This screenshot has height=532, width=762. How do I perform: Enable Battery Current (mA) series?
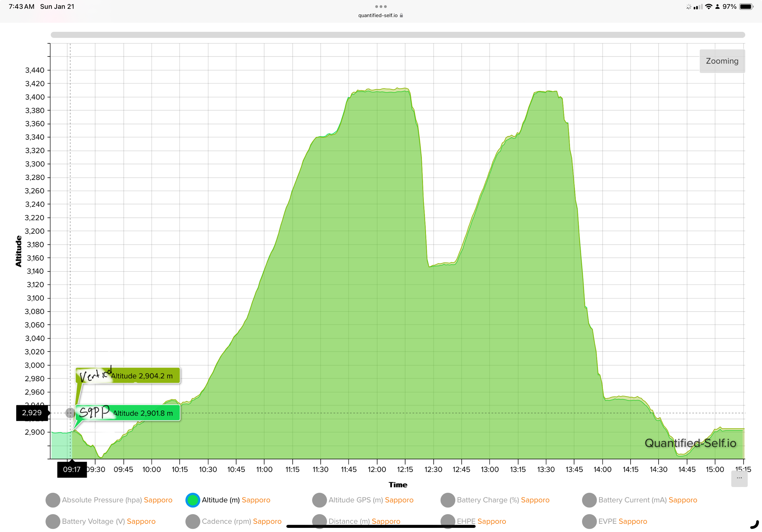click(x=589, y=500)
